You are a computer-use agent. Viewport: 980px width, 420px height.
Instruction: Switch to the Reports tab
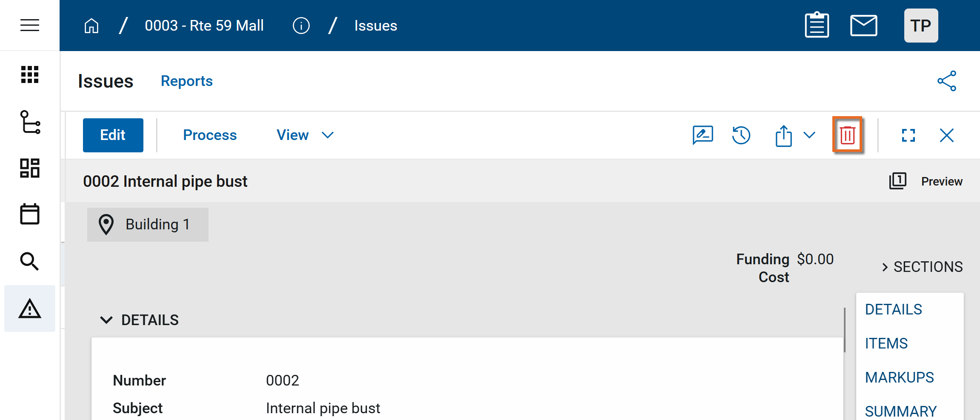coord(186,81)
